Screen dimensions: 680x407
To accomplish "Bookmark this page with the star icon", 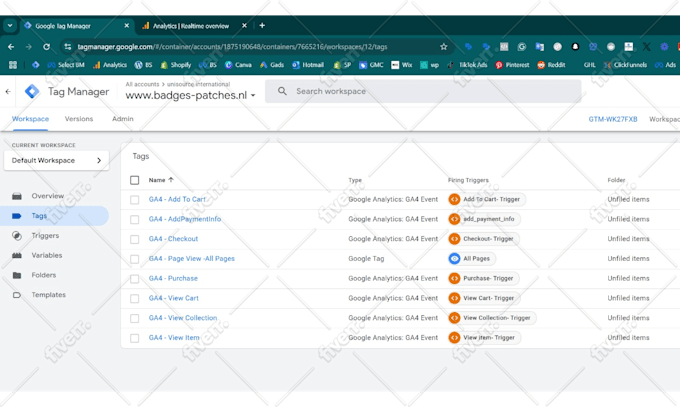I will tap(443, 46).
